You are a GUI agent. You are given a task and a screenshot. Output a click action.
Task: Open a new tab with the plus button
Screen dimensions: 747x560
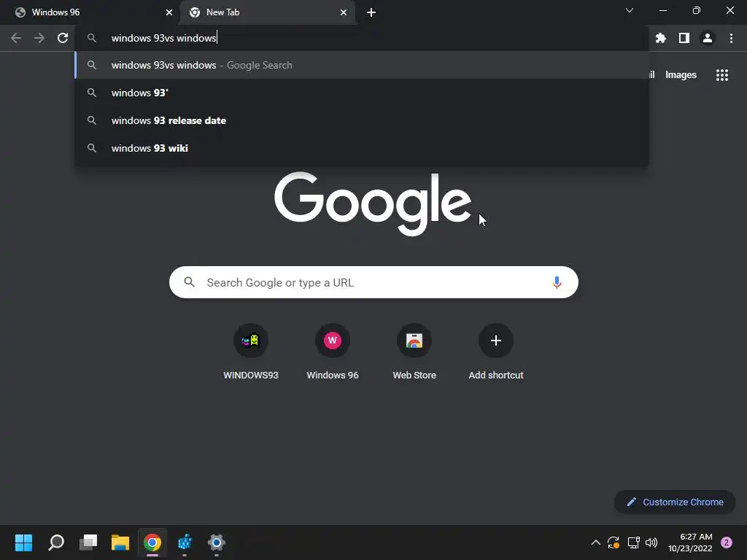click(371, 12)
